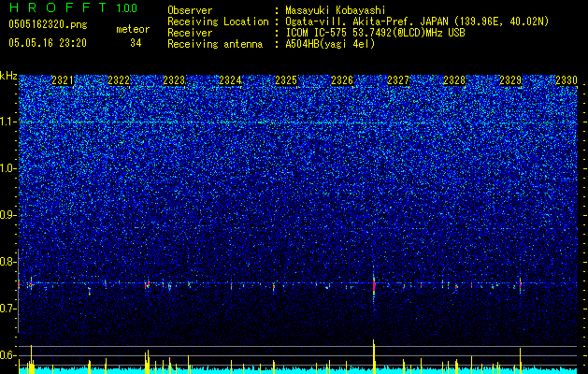Click antenna text A504HB(yagi 4el)
Viewport: 588px width, 374px height.
click(x=330, y=44)
